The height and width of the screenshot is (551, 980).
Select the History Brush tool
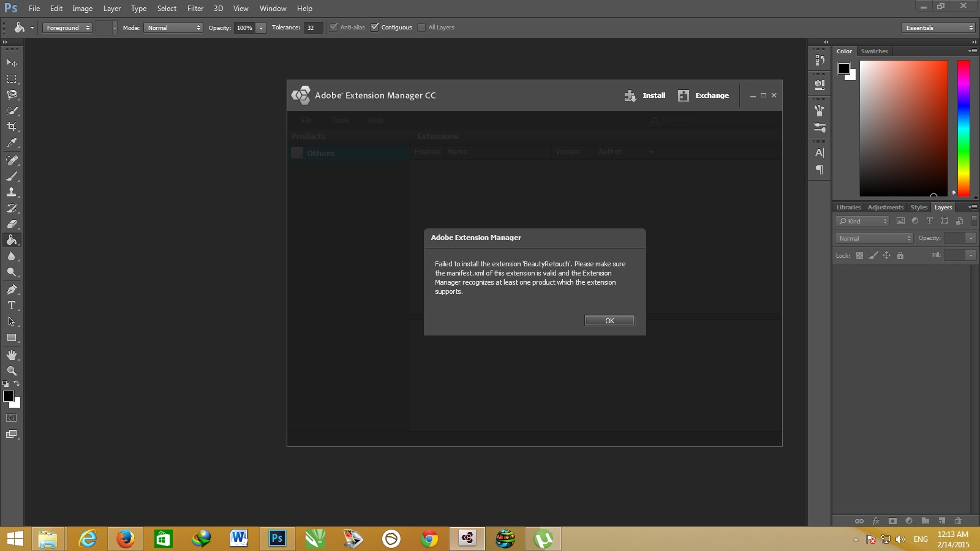pyautogui.click(x=12, y=208)
